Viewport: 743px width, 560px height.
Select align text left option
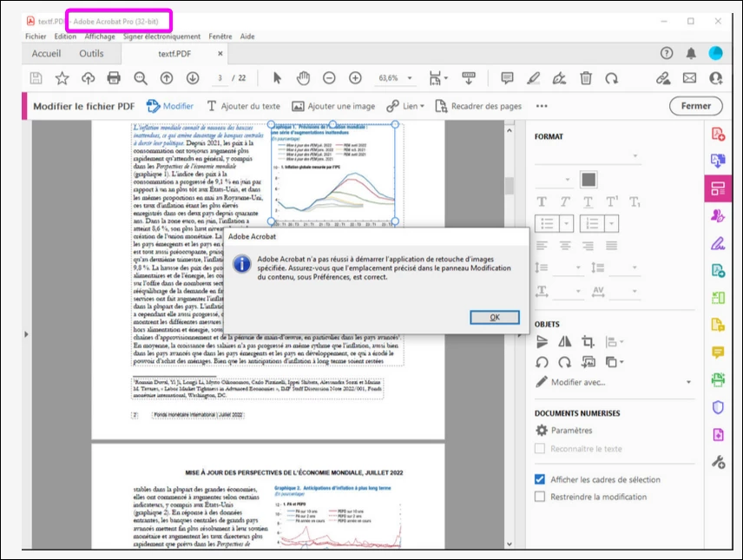(542, 246)
